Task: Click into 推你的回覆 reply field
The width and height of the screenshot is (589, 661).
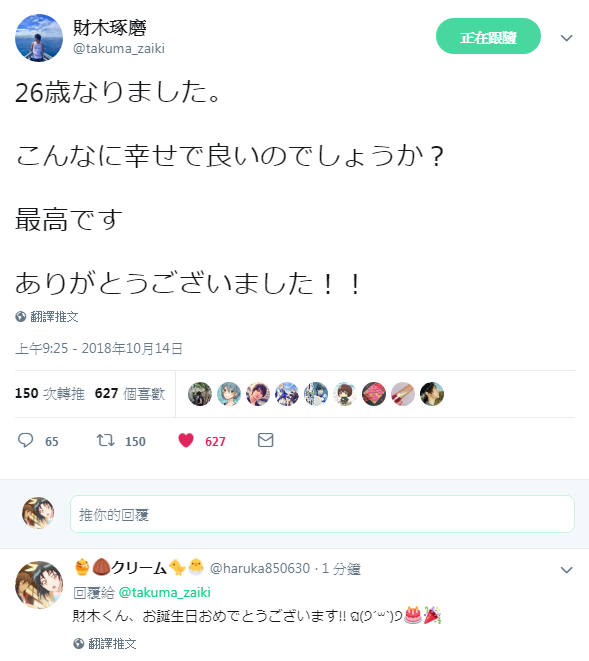Action: 322,514
